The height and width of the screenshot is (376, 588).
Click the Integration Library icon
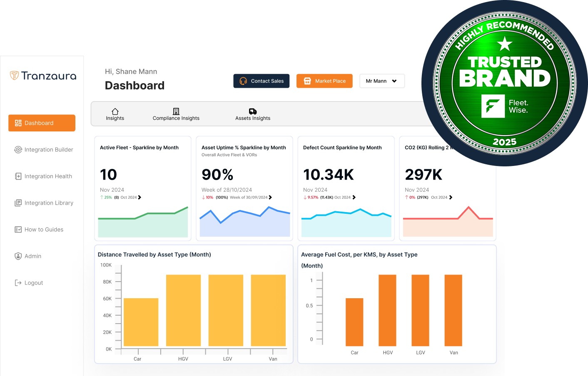[x=18, y=203]
